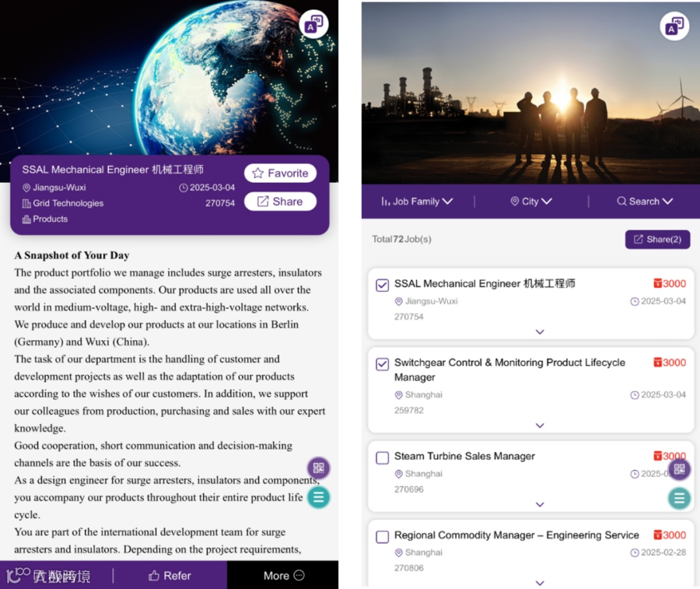Open the QR code icon on job list screen
Screen dimensions: 700x589
tap(679, 469)
